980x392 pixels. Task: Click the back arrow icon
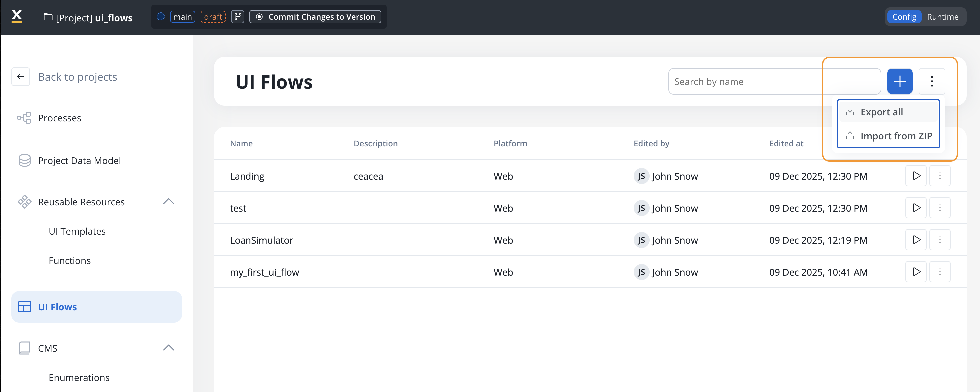pos(21,77)
